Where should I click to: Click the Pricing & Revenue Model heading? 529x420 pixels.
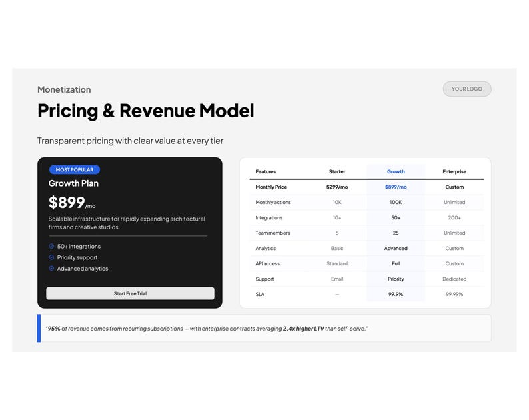click(146, 111)
